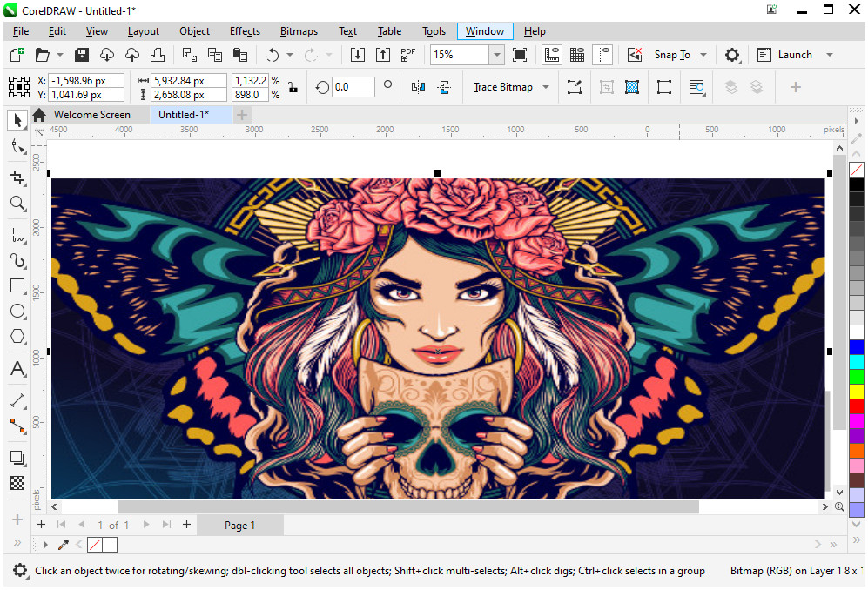Select the Drop Shadow tool
The height and width of the screenshot is (590, 868).
click(x=17, y=458)
